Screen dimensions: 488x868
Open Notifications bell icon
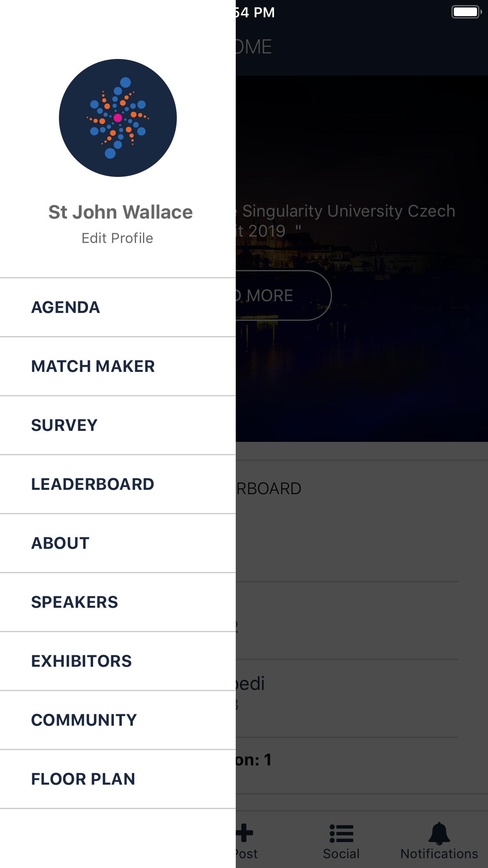click(x=439, y=833)
